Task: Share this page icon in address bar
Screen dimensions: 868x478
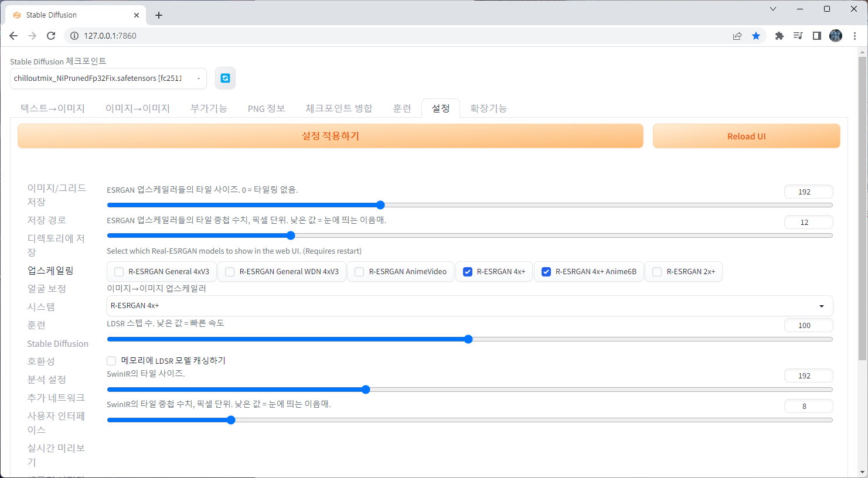Action: pos(737,36)
